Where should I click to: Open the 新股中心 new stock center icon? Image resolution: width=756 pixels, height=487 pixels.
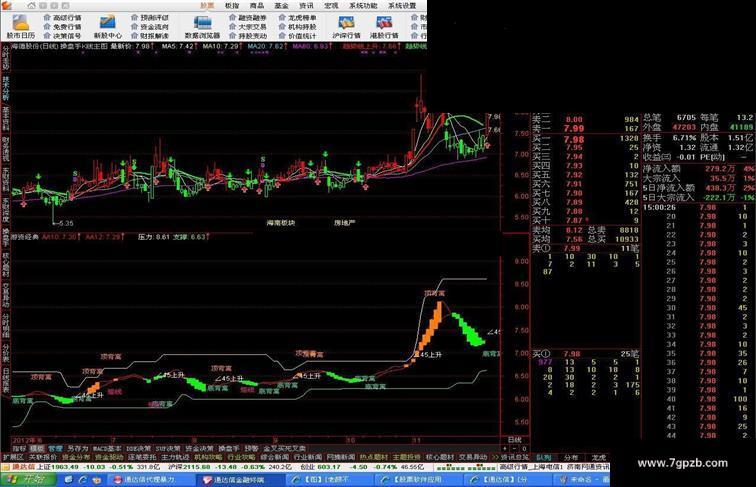coord(108,27)
